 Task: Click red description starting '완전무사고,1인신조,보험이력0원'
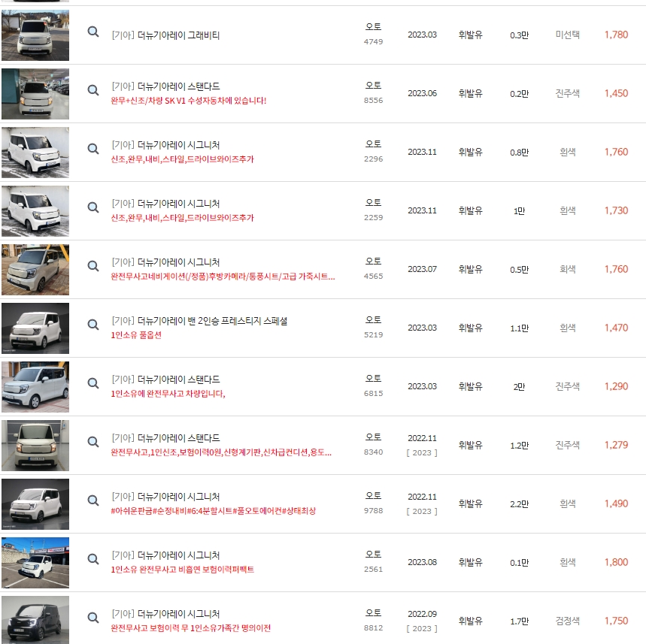pos(221,452)
